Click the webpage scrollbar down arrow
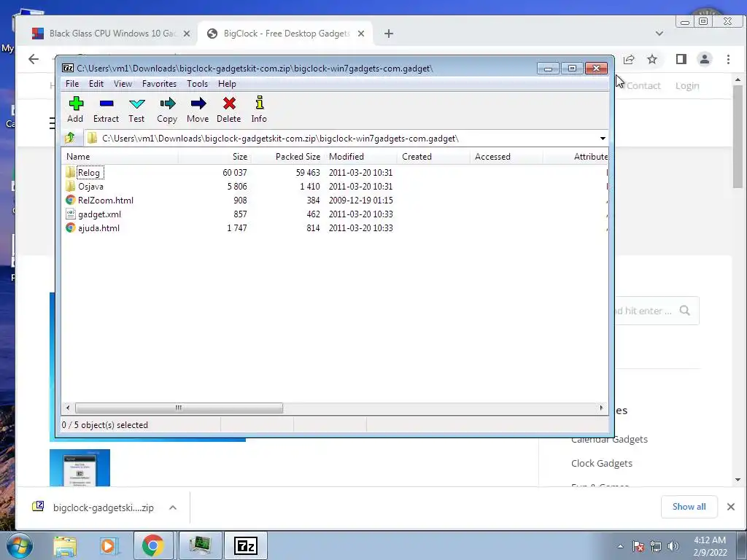747x560 pixels. 738,480
